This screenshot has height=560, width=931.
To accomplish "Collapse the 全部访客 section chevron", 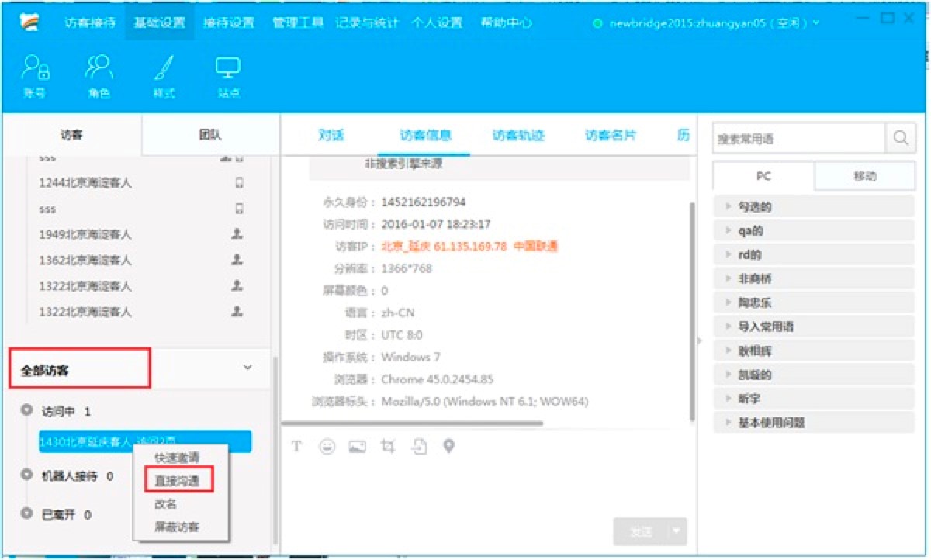I will tap(247, 367).
